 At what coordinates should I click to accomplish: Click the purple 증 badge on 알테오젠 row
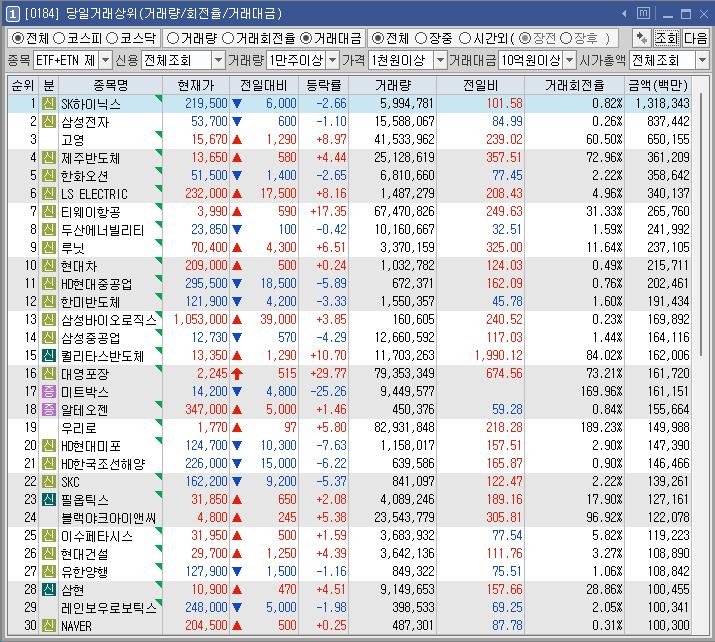49,409
